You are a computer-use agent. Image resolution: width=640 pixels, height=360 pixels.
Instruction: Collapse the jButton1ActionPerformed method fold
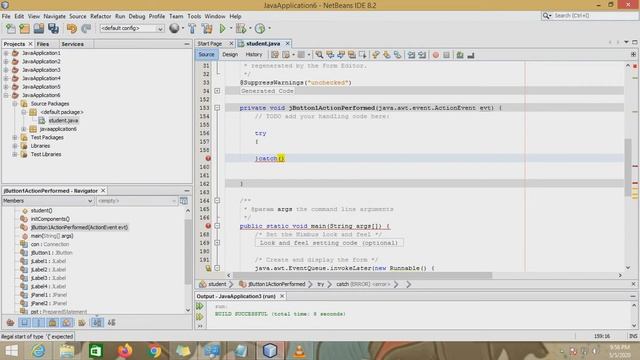(x=217, y=108)
